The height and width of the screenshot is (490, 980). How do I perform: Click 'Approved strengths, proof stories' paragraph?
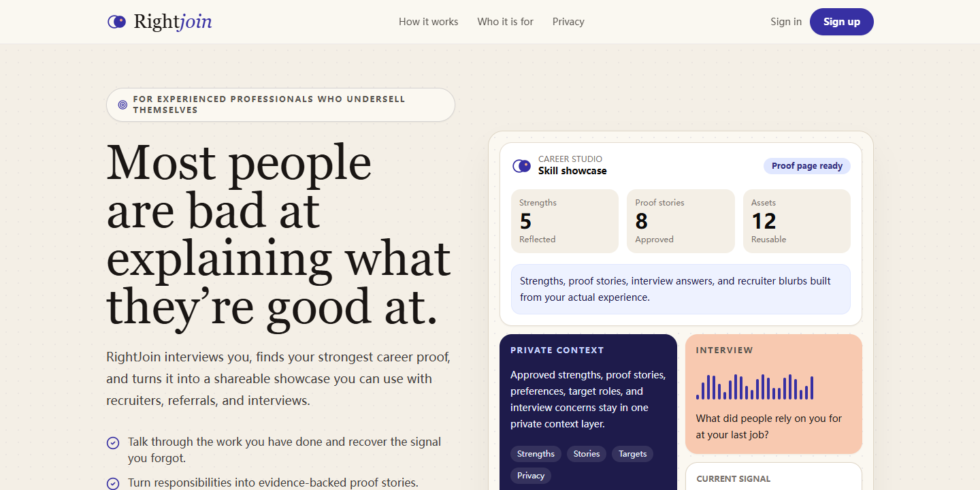click(588, 399)
